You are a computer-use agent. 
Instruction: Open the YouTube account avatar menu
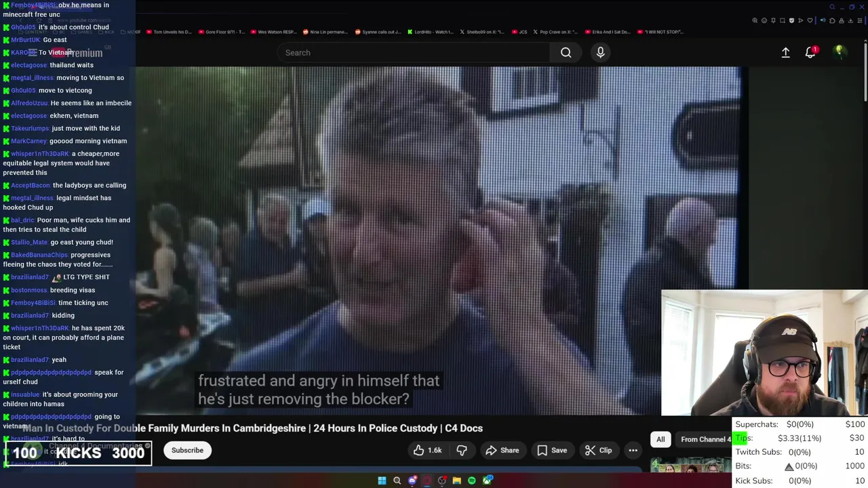[x=840, y=52]
